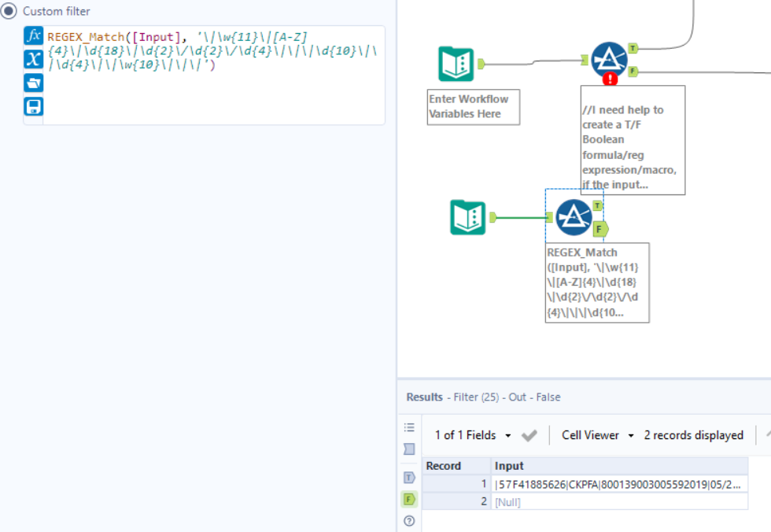771x532 pixels.
Task: Click the lower Filter's T output anchor
Action: (597, 205)
